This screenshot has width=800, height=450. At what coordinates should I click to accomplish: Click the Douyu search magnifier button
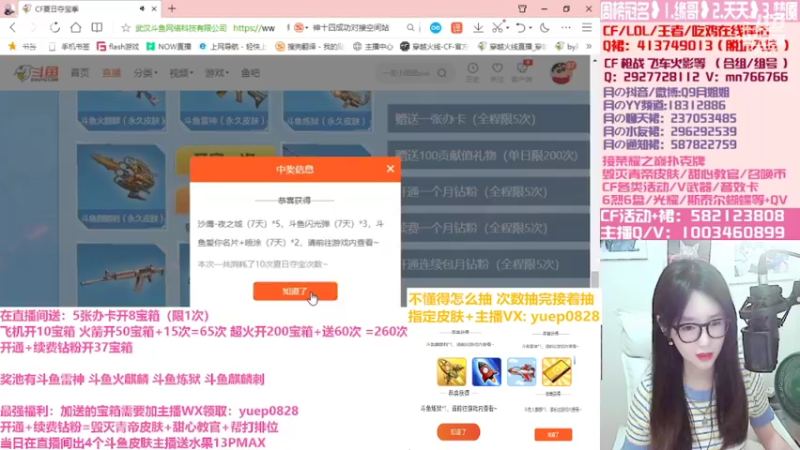(442, 73)
